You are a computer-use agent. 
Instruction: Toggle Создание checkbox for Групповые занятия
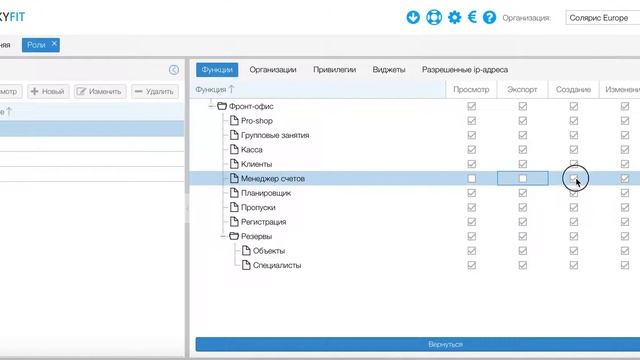[x=574, y=135]
